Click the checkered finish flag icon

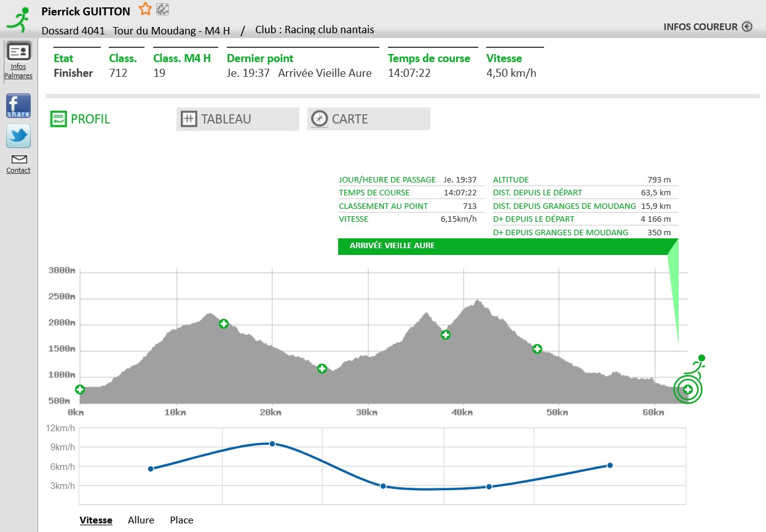pos(163,9)
